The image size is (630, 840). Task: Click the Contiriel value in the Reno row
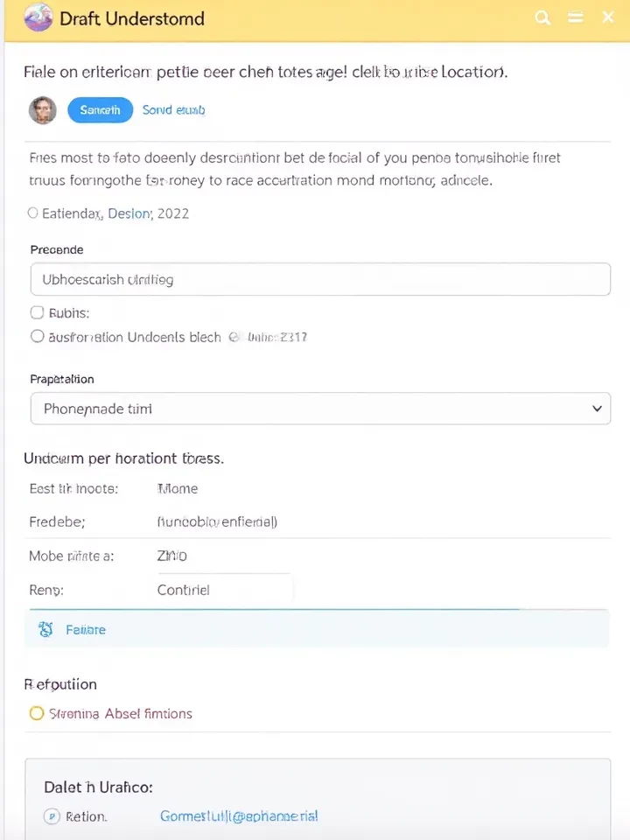(x=184, y=590)
